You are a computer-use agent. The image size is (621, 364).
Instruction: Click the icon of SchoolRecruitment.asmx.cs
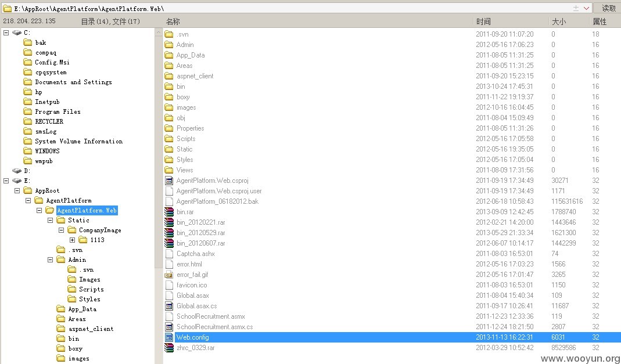click(169, 327)
